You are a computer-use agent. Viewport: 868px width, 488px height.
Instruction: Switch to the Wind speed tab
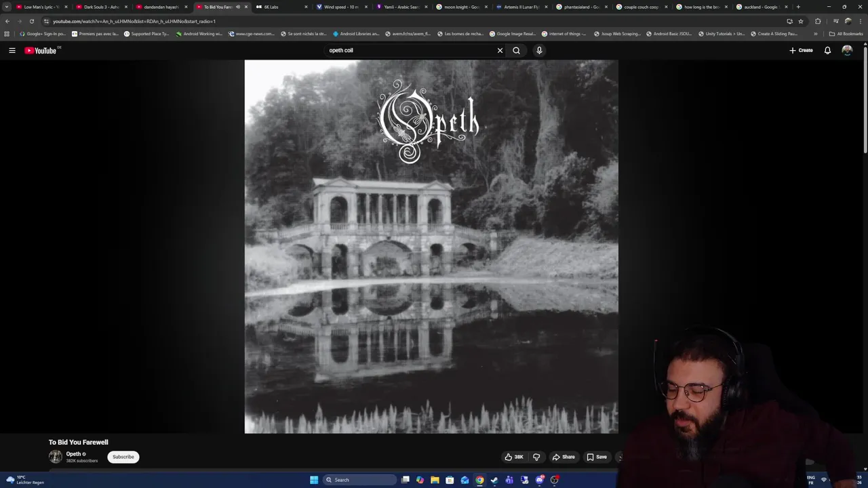click(341, 7)
